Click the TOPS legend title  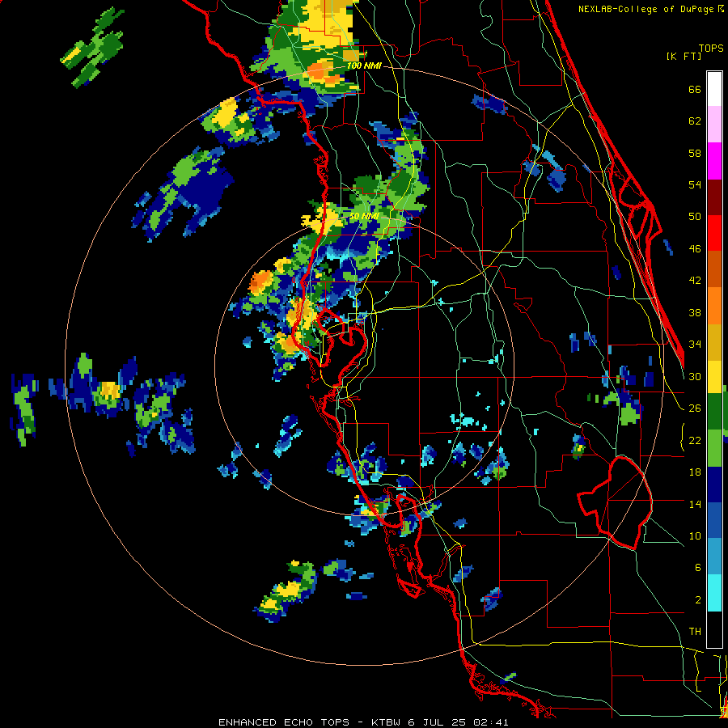tap(711, 49)
